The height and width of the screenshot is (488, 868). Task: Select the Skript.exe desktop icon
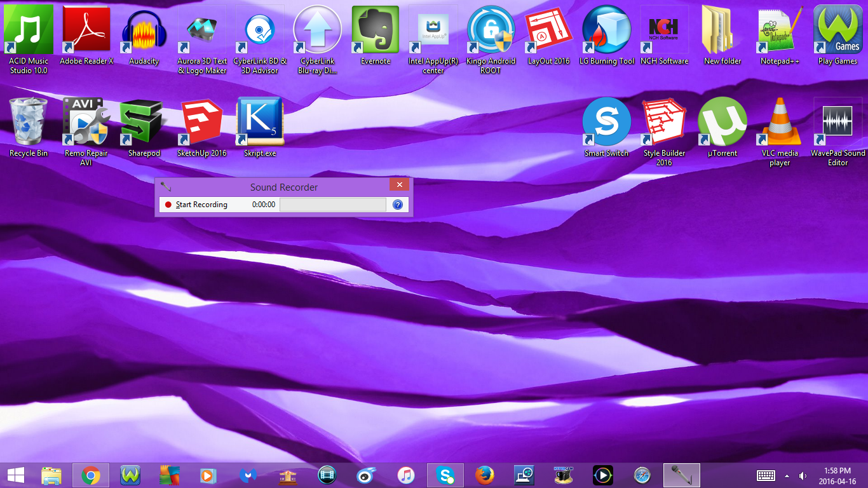[260, 128]
